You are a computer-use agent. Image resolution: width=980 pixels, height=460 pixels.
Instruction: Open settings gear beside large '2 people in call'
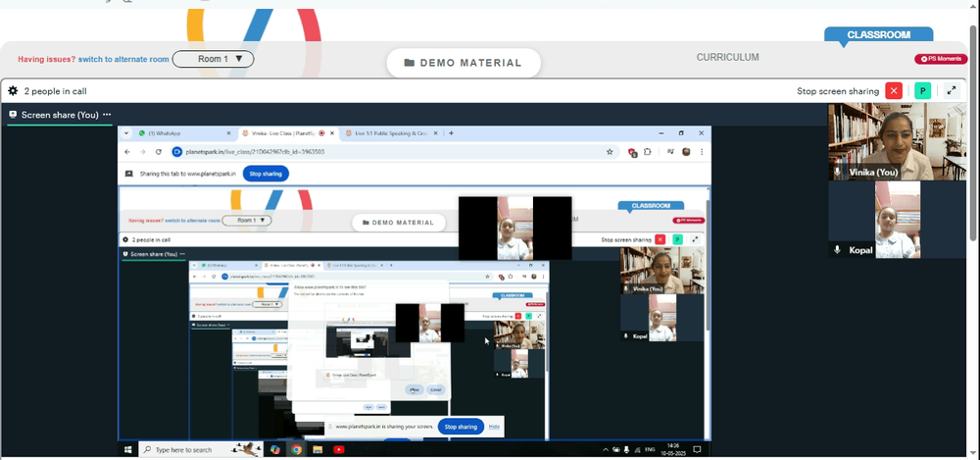13,91
